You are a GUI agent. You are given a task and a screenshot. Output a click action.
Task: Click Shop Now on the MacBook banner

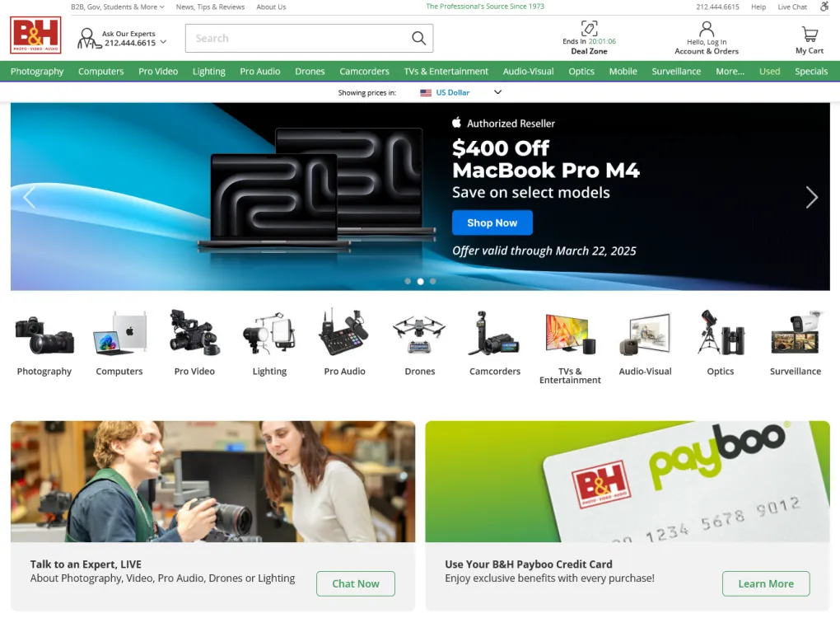click(492, 222)
